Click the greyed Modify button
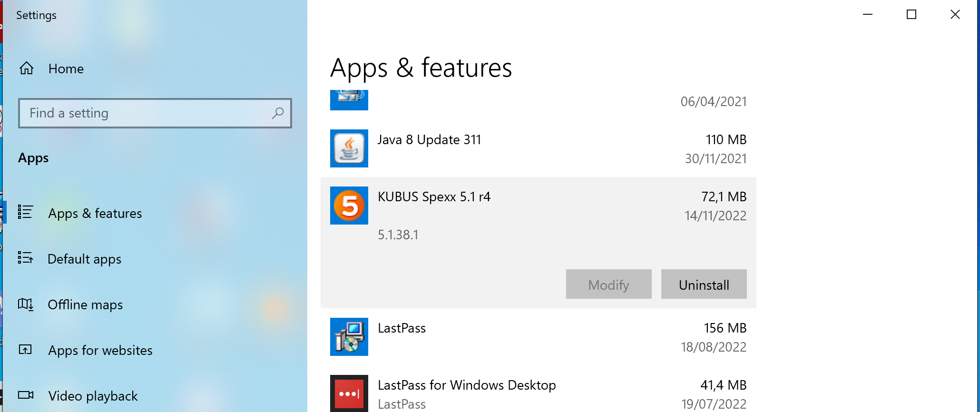 (x=609, y=284)
